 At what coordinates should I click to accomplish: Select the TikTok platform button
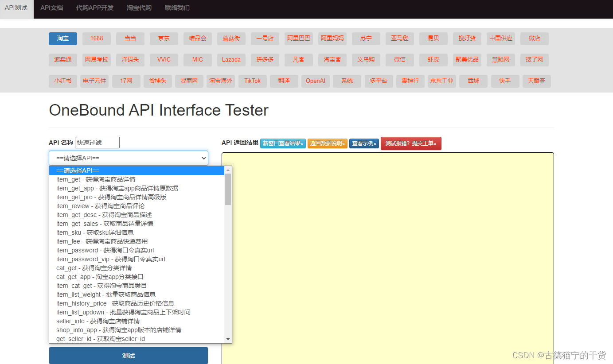click(253, 81)
